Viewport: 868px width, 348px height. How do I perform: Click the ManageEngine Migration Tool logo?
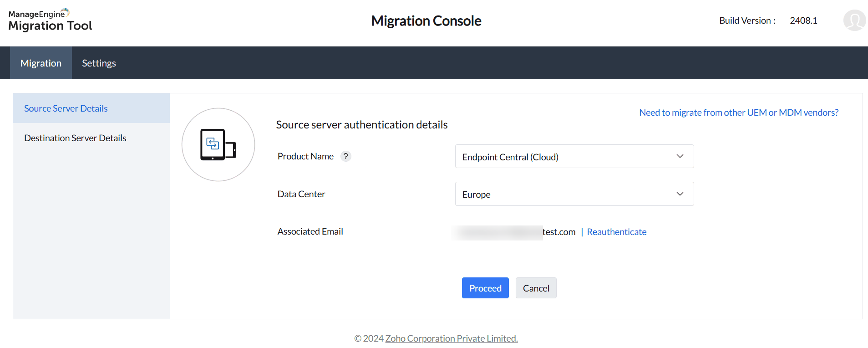point(50,20)
